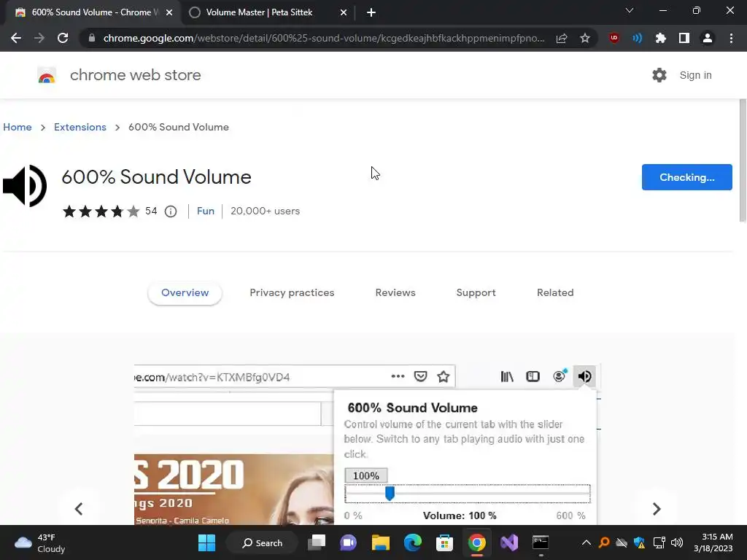This screenshot has width=747, height=560.
Task: Open Visual Studio from the taskbar
Action: pos(508,542)
